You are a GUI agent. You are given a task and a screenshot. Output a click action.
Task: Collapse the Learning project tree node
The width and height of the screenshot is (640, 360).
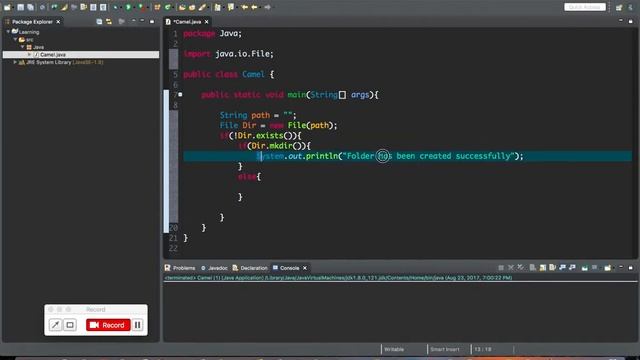click(8, 31)
